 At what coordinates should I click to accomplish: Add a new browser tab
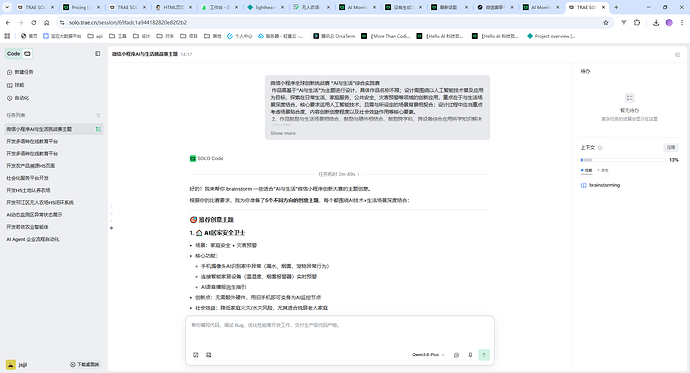[x=616, y=7]
